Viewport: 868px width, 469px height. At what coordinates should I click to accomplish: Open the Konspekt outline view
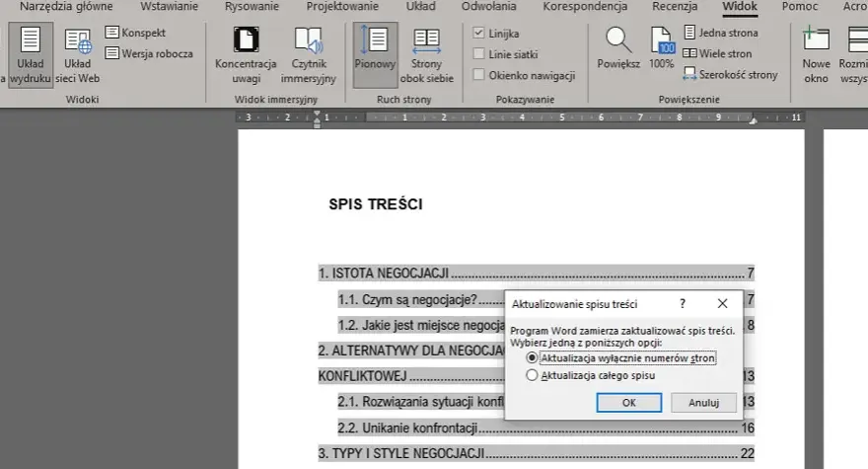point(136,33)
